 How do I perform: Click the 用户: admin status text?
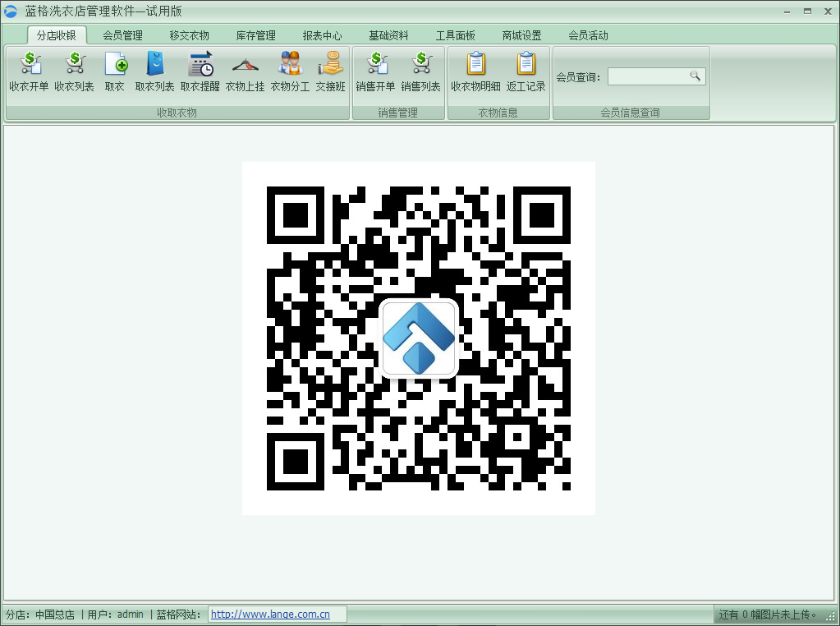pyautogui.click(x=115, y=614)
